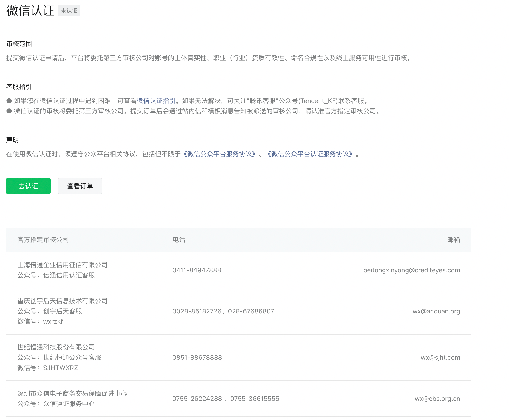Click phone number 0851-88678888

197,357
